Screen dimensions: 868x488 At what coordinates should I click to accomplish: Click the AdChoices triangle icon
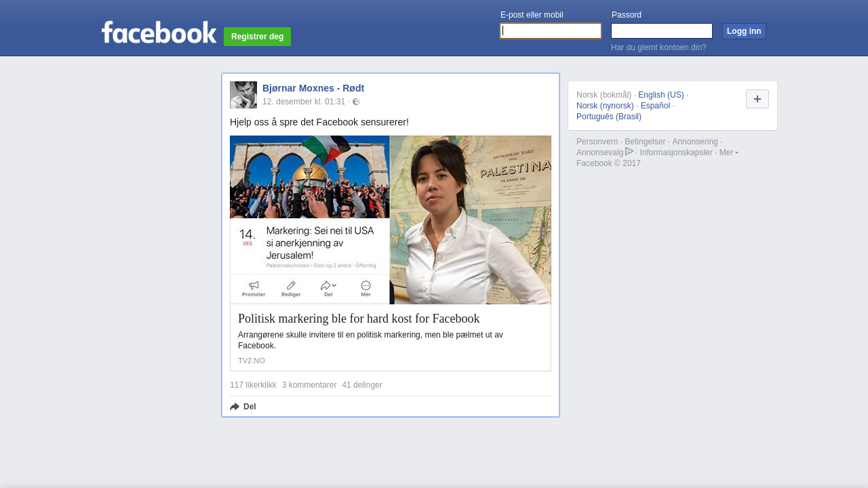tap(629, 151)
